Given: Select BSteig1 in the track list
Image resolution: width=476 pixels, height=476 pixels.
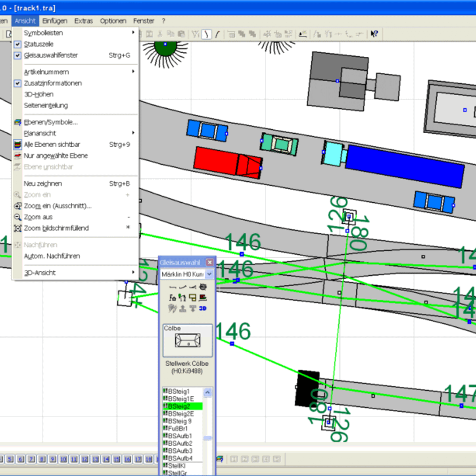Looking at the screenshot, I should 183,392.
